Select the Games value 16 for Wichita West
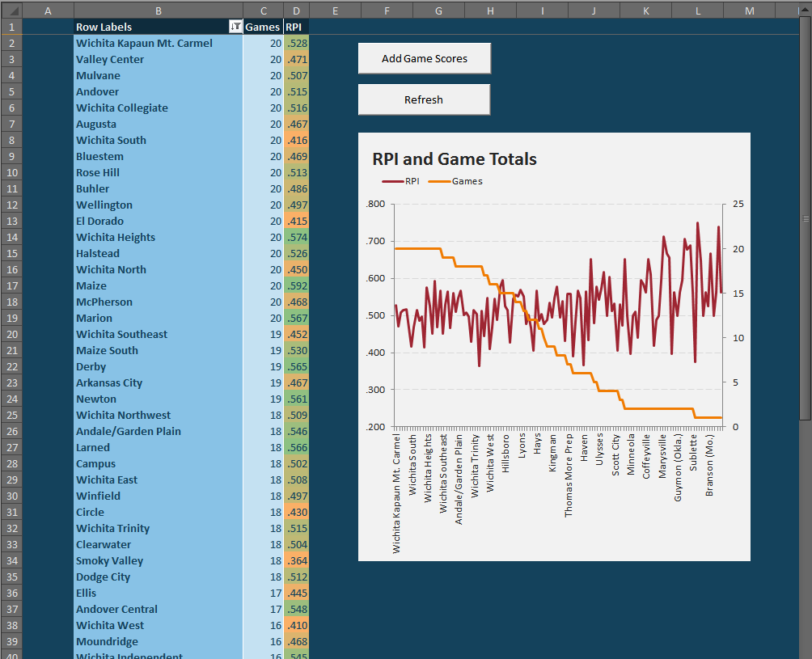 point(263,625)
